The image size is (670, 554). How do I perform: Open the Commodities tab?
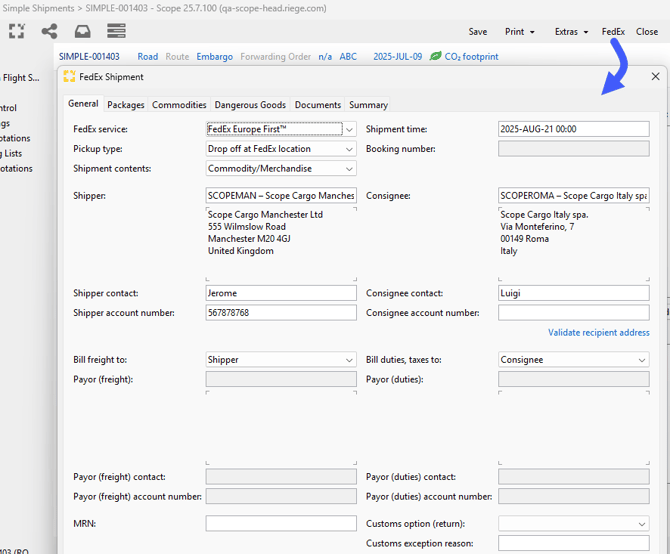[x=179, y=105]
